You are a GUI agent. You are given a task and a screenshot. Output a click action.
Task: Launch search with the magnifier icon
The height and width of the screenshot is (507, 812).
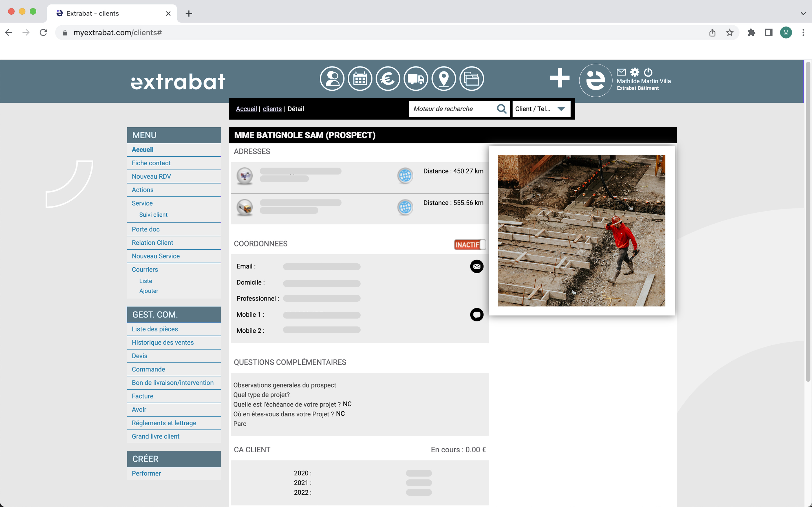[502, 109]
